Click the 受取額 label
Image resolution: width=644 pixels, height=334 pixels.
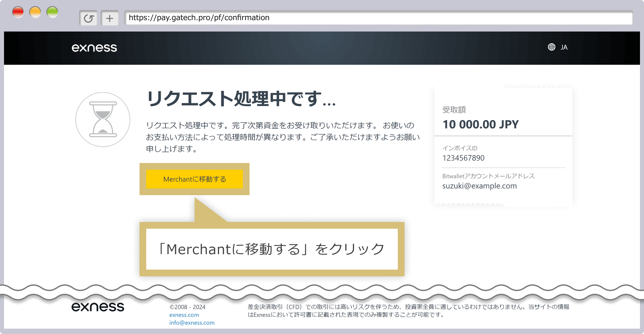point(454,110)
